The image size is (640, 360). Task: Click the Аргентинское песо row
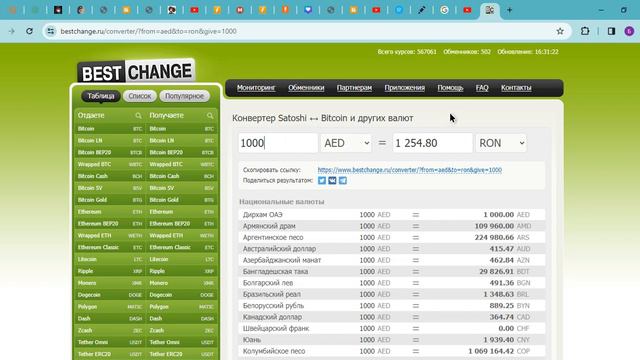[x=392, y=237]
